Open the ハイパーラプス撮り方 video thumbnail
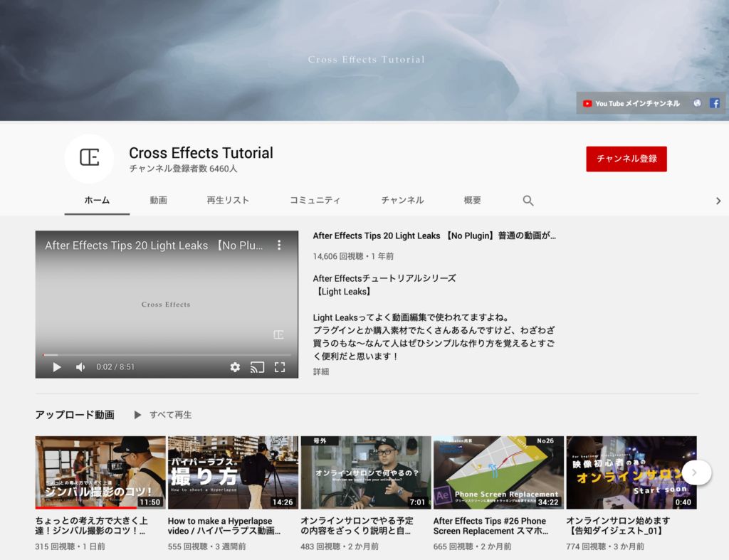Image resolution: width=729 pixels, height=560 pixels. 233,472
